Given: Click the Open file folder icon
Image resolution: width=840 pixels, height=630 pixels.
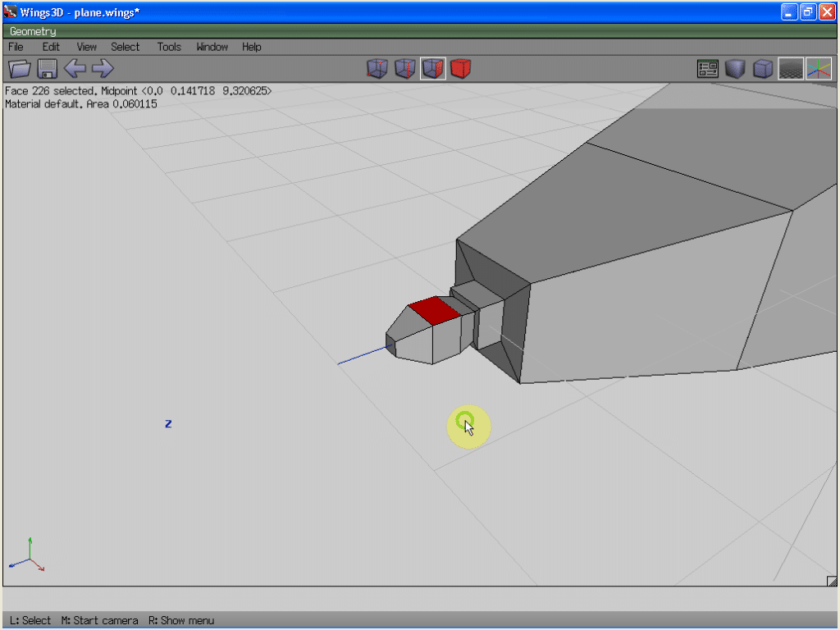Looking at the screenshot, I should (x=19, y=69).
